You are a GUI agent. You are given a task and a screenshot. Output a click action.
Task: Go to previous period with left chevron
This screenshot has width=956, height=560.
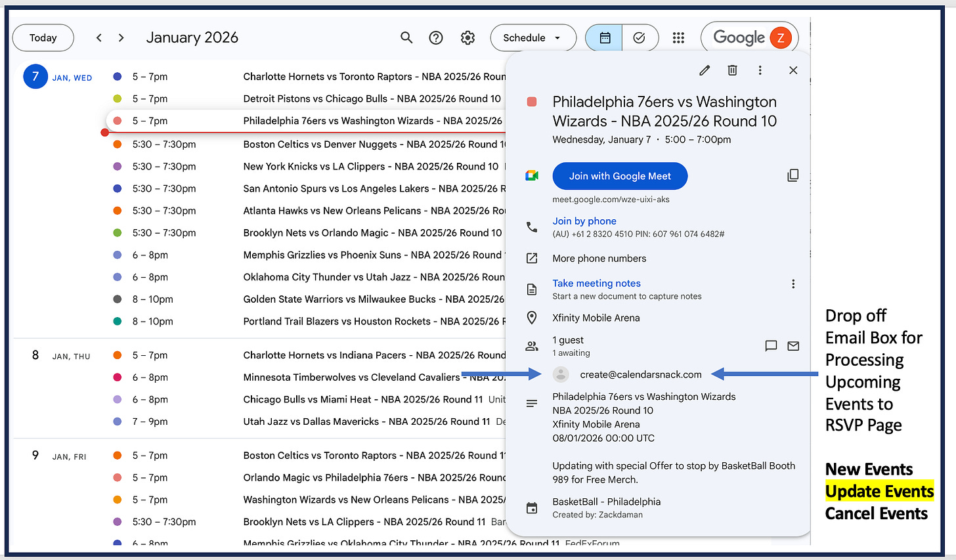pyautogui.click(x=99, y=38)
